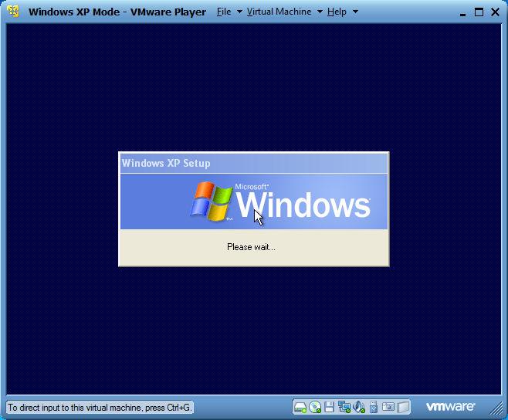Open the File menu

[x=224, y=12]
